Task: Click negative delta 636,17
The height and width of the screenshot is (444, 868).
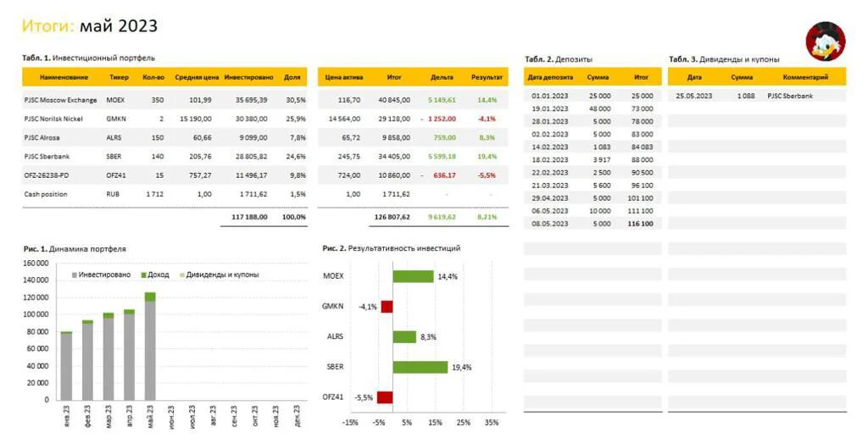Action: click(x=444, y=175)
